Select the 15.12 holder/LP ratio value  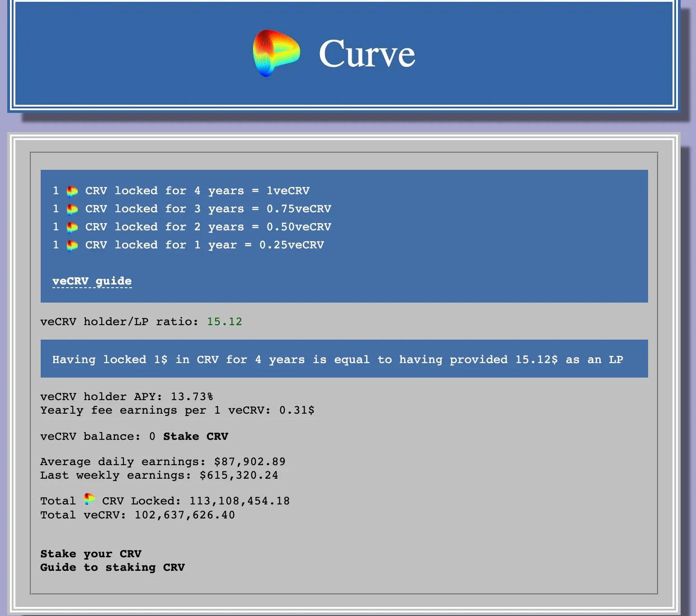pos(225,322)
